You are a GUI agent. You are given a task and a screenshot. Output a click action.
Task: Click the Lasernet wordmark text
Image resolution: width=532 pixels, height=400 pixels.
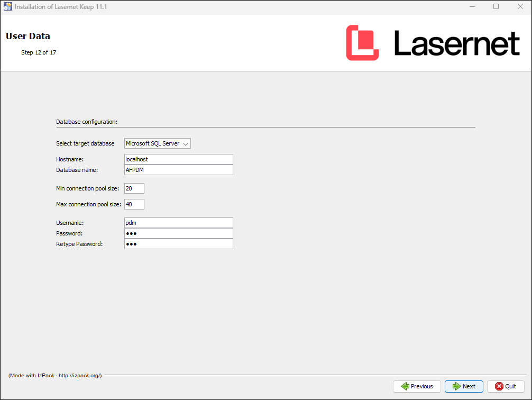point(457,43)
